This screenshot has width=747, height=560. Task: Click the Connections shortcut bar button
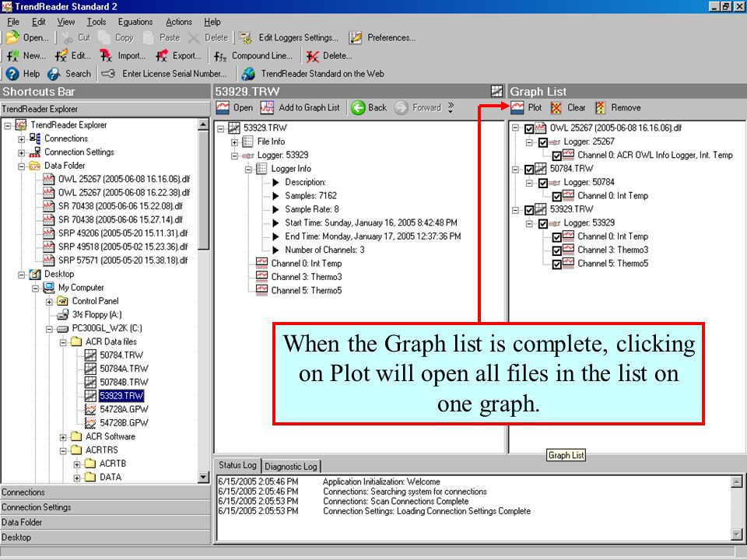105,492
